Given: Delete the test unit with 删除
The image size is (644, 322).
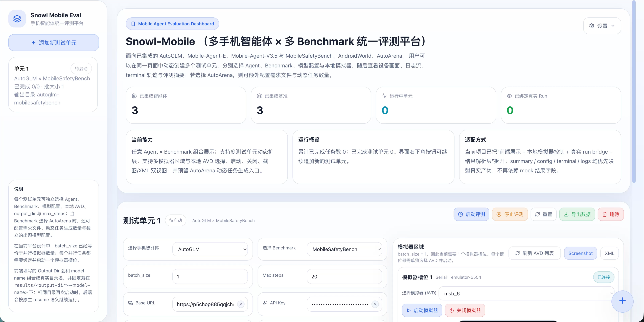Looking at the screenshot, I should [611, 214].
